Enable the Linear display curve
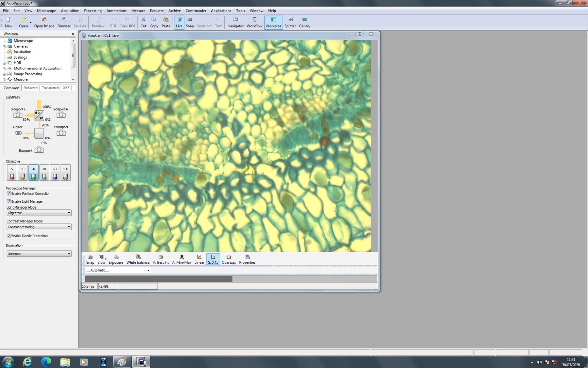 tap(199, 259)
